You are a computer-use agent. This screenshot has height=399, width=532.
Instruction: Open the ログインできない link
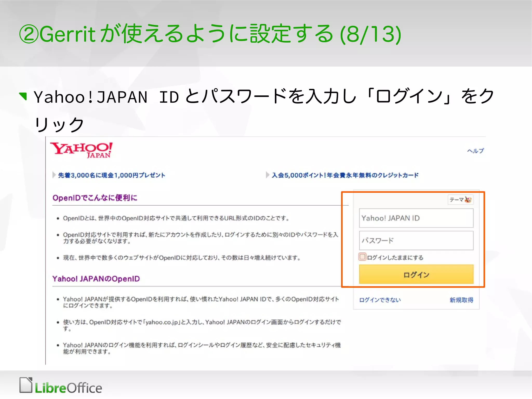pyautogui.click(x=380, y=300)
